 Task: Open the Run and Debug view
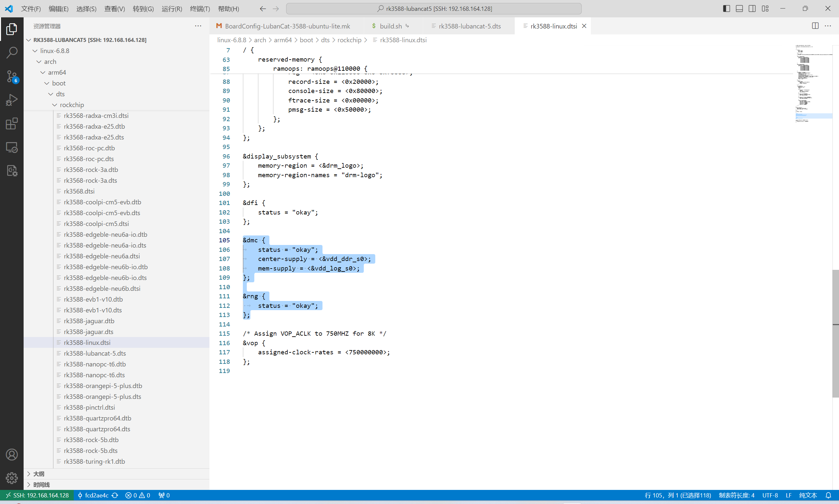(11, 100)
